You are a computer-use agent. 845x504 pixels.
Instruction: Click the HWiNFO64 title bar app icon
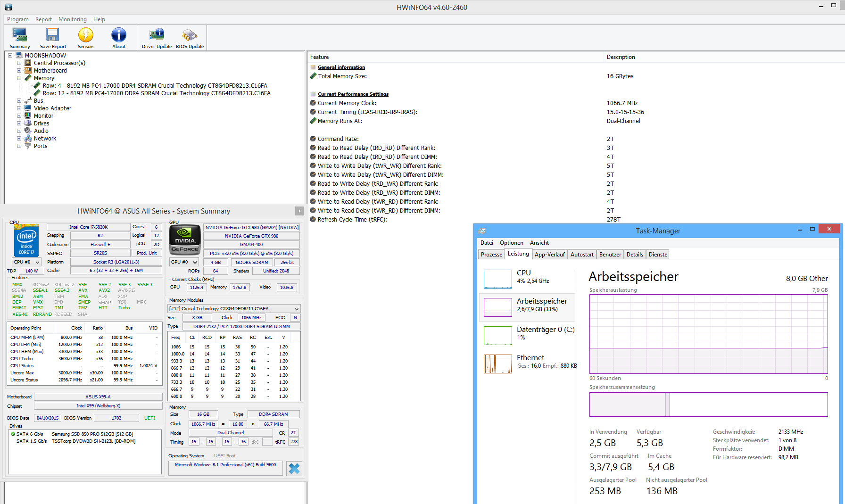8,7
